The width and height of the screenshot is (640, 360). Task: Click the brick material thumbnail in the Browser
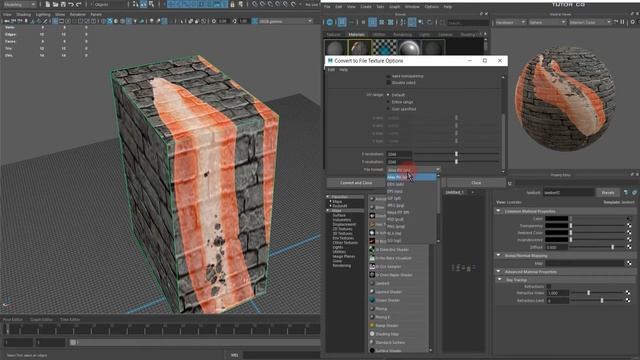[x=360, y=48]
